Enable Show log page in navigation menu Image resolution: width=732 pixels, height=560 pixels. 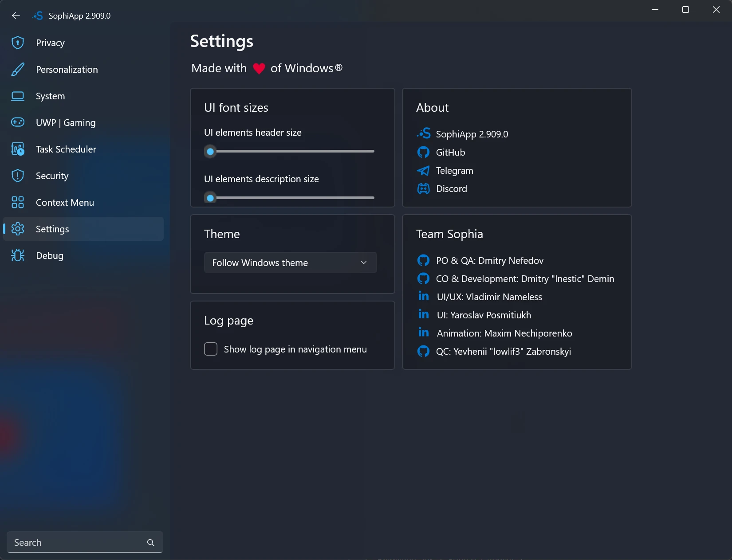[211, 349]
